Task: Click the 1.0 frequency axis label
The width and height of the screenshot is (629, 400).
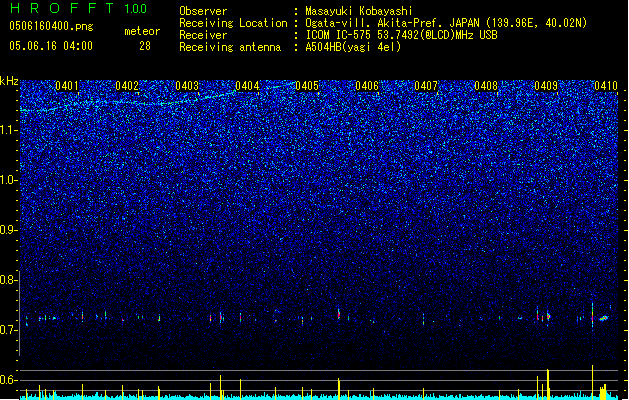Action: [8, 180]
